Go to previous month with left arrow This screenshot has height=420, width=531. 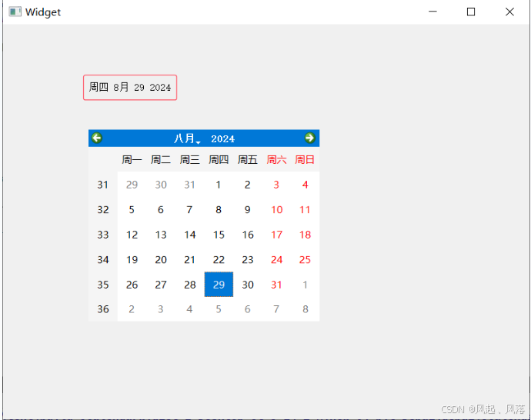point(97,138)
